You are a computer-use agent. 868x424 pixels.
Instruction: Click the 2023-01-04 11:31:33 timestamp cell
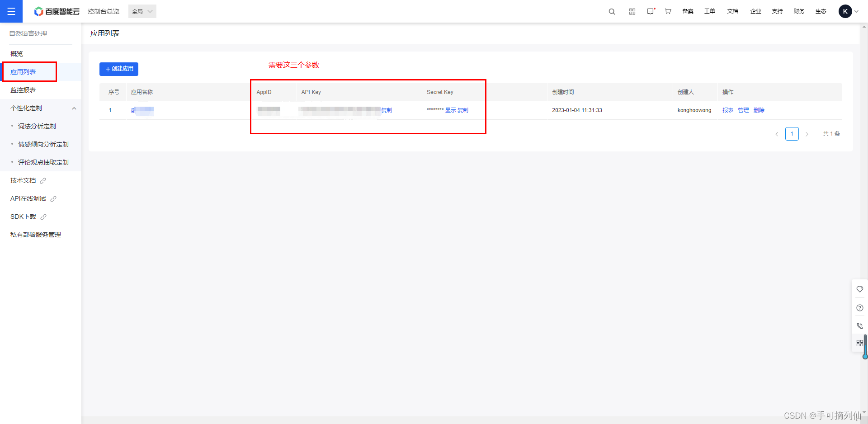(577, 110)
